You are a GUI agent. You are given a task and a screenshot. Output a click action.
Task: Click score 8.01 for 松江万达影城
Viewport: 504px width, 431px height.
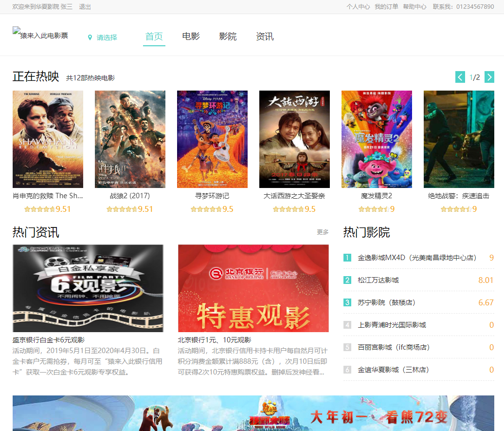click(x=486, y=280)
